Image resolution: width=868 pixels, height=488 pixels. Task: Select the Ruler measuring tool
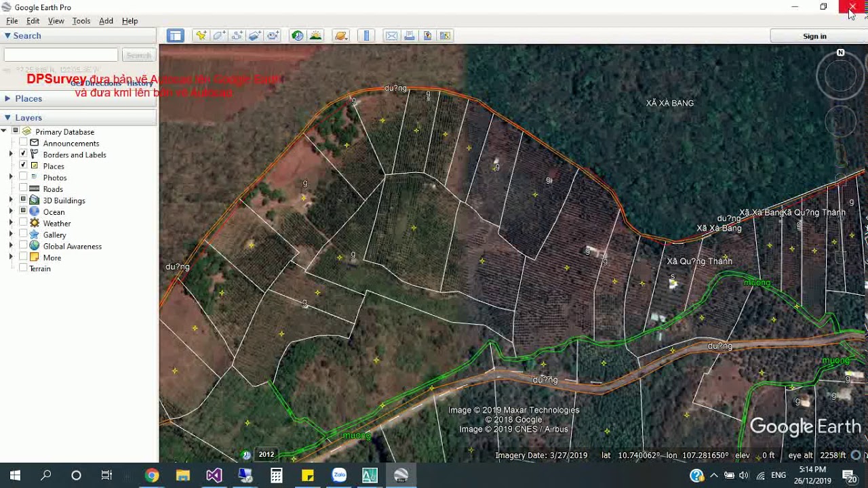click(x=366, y=36)
